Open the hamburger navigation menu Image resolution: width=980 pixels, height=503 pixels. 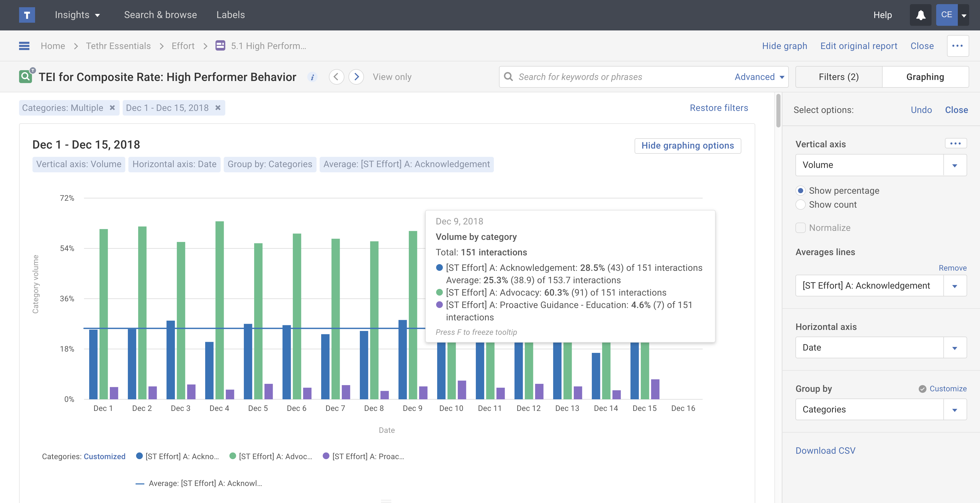[24, 46]
